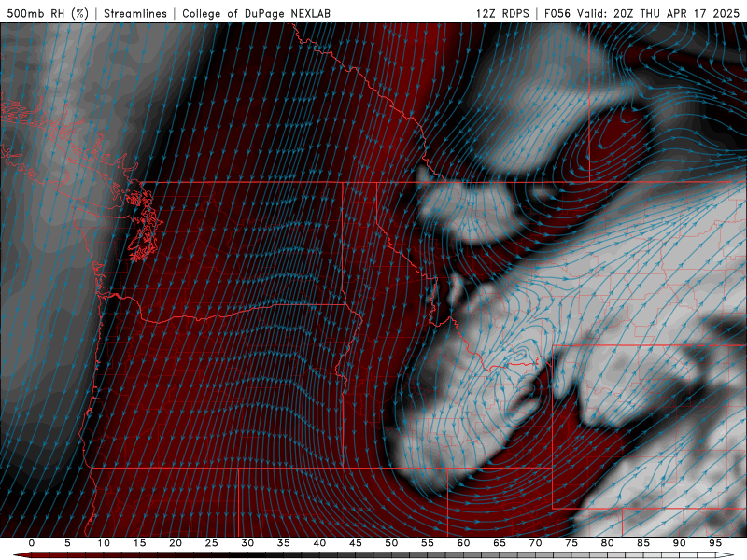
Task: Click the colorbar label "20"
Action: [176, 543]
